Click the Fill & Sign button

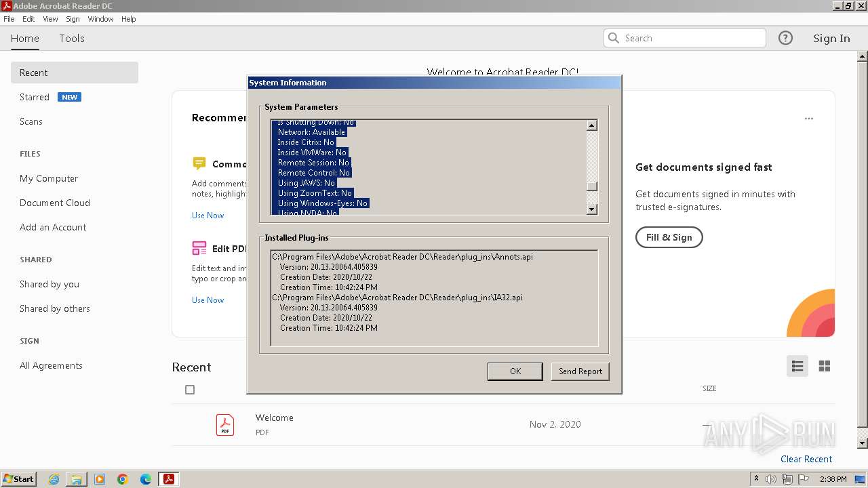pyautogui.click(x=669, y=237)
